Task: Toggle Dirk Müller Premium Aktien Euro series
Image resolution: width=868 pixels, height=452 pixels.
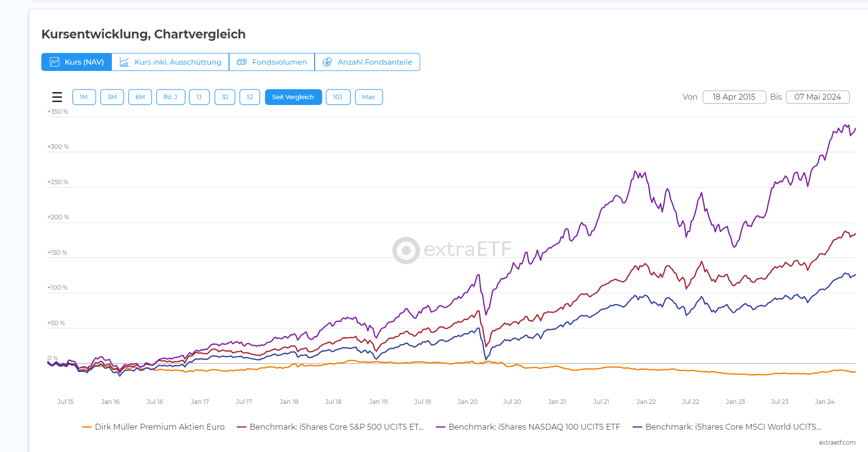Action: pos(154,427)
